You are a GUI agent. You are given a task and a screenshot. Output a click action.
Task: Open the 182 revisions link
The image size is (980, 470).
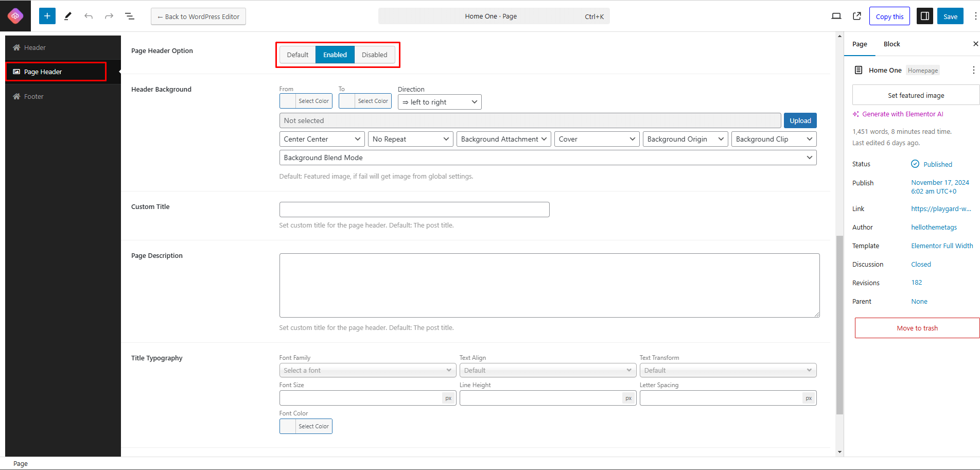(917, 283)
